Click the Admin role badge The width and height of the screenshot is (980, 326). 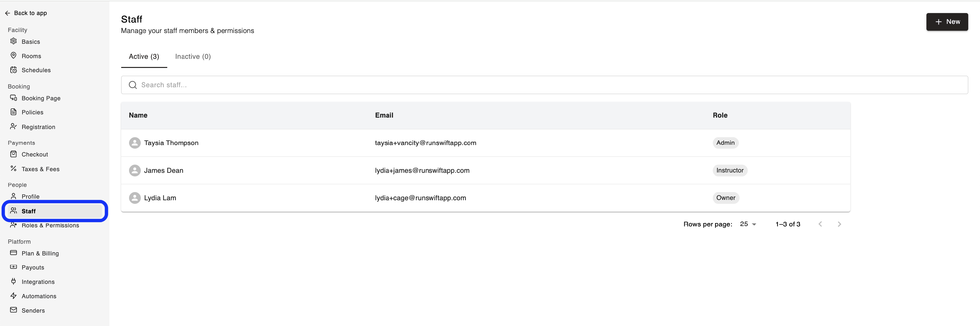tap(725, 143)
